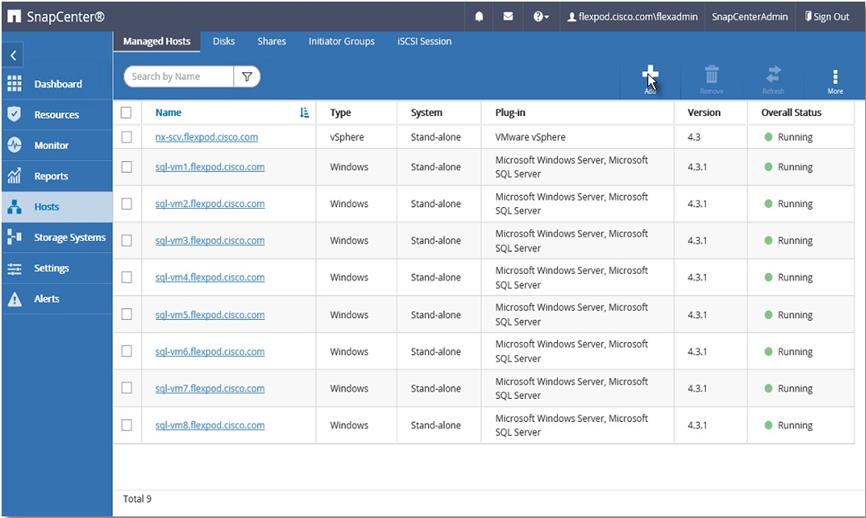This screenshot has height=518, width=866.
Task: Switch to the Disks tab
Action: pos(224,41)
